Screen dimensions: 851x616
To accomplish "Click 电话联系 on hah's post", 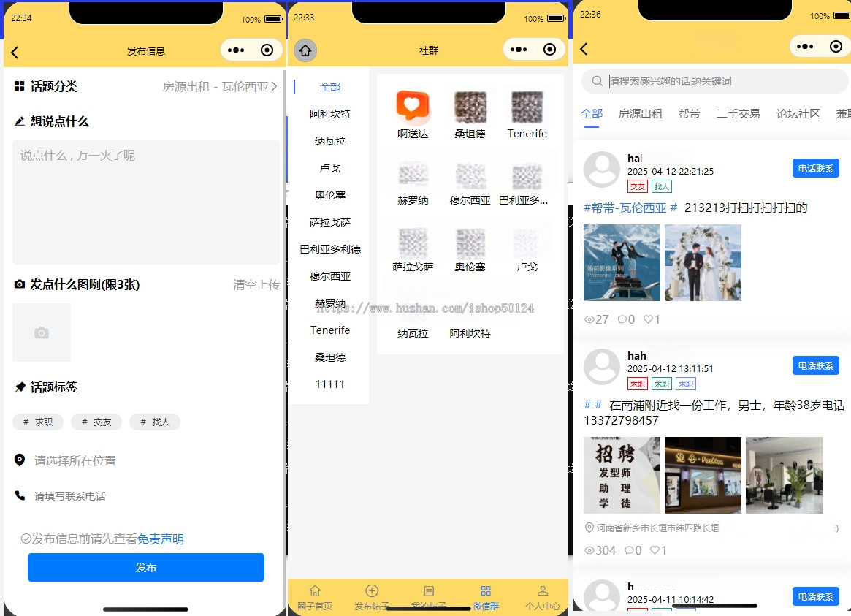I will (815, 366).
